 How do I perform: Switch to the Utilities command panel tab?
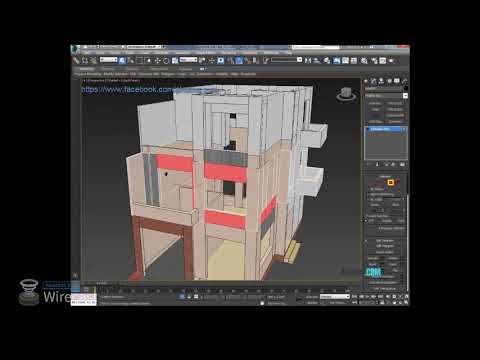(405, 81)
